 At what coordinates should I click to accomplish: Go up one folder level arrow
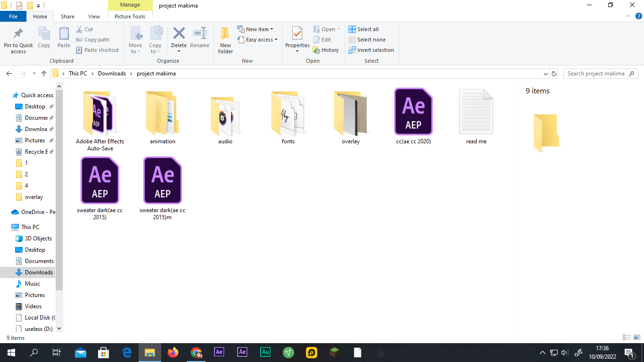(x=44, y=74)
